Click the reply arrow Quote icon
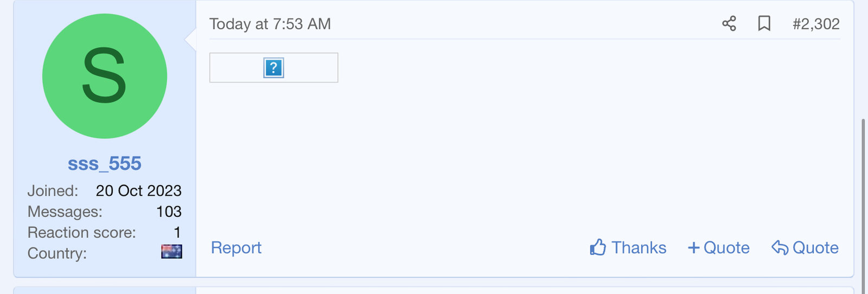This screenshot has height=294, width=868. [x=780, y=248]
